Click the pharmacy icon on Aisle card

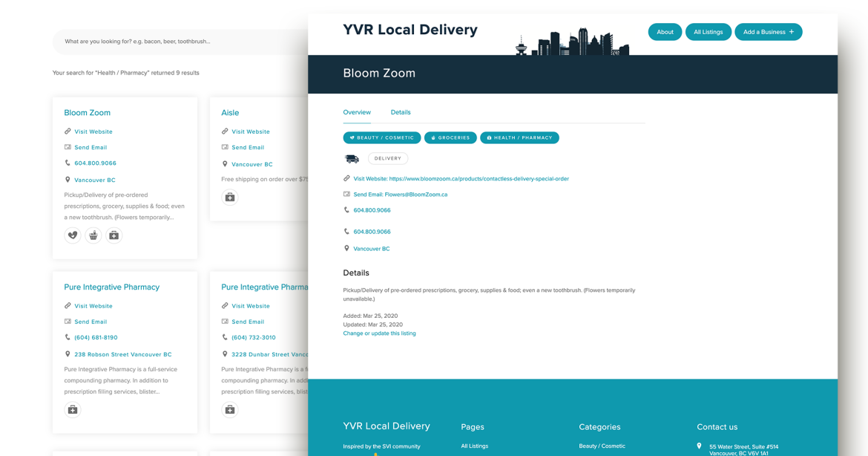point(230,198)
